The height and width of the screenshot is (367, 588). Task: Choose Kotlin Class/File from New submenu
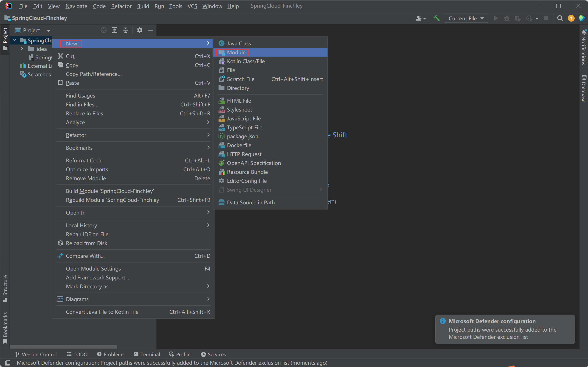(x=270, y=61)
